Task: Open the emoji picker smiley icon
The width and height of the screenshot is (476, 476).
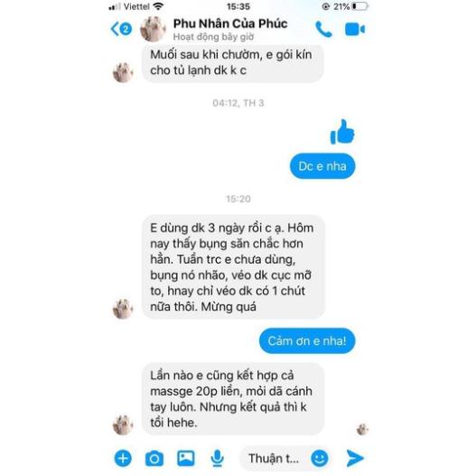Action: pos(320,458)
